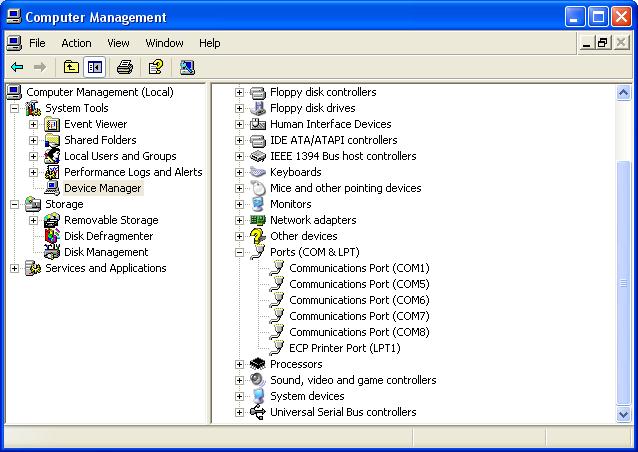This screenshot has width=638, height=452.
Task: Select Computer Management (Local) root node
Action: [x=100, y=92]
